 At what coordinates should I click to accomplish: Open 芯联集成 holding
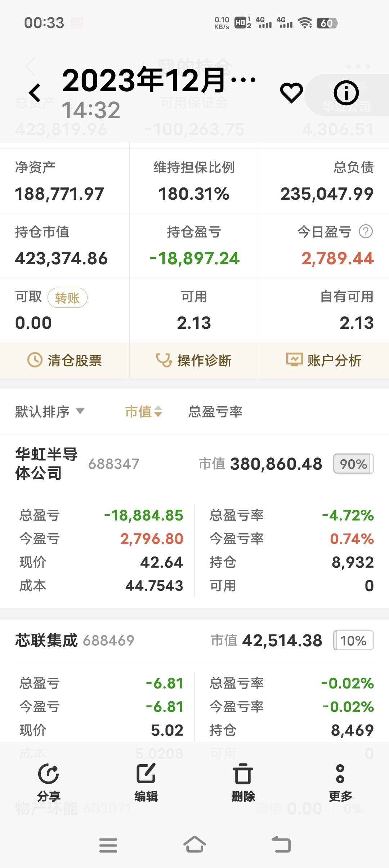click(x=46, y=640)
